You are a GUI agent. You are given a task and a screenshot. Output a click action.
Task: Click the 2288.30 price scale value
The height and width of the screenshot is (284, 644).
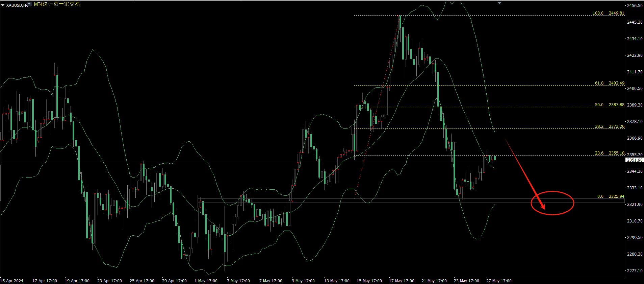click(x=635, y=254)
